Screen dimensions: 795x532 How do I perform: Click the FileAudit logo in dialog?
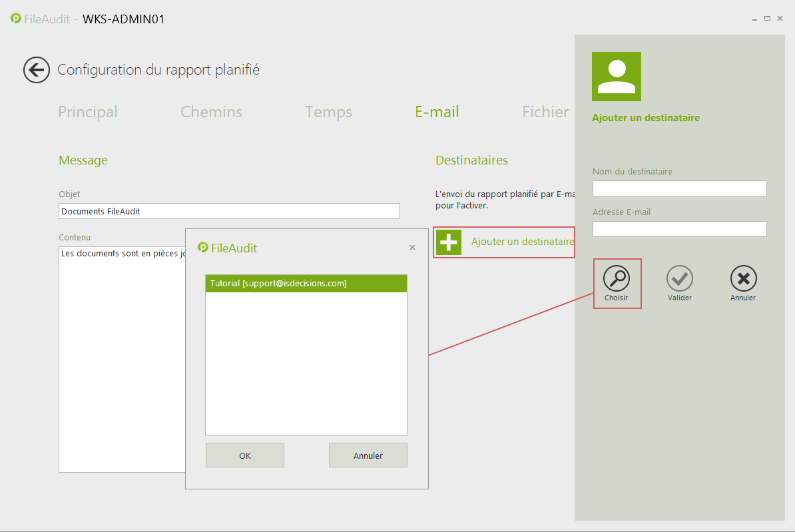(203, 248)
